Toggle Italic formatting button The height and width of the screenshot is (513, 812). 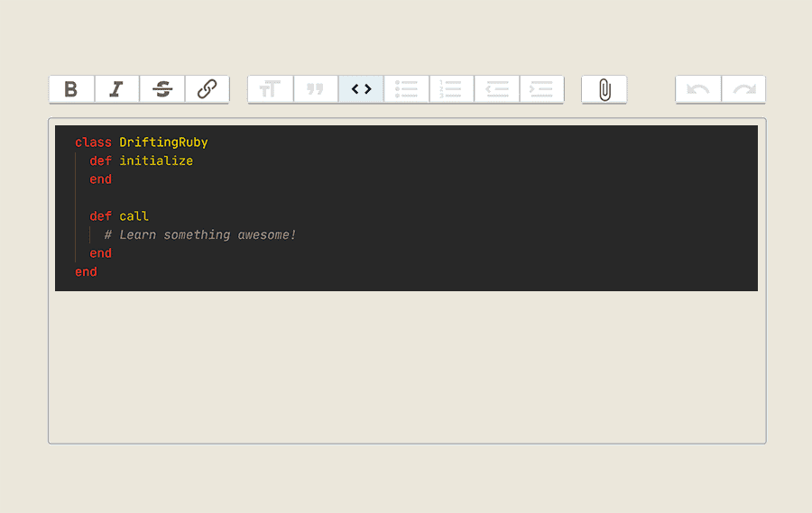(x=117, y=89)
